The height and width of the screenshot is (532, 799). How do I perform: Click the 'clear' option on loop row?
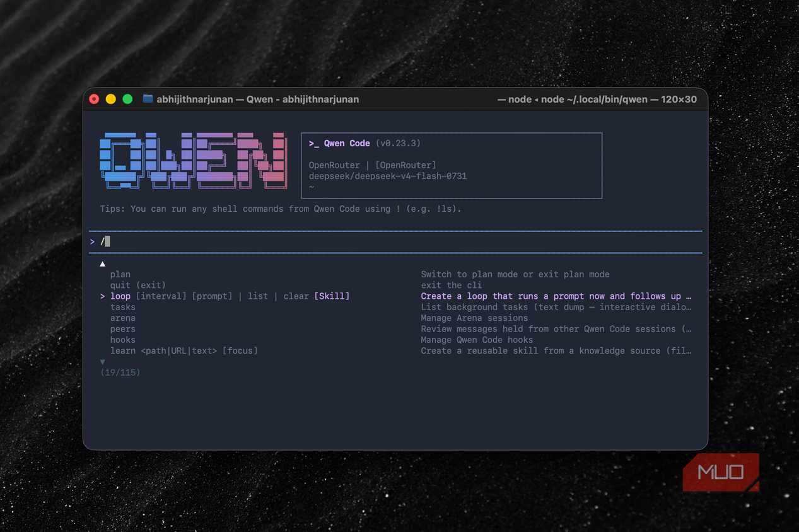pyautogui.click(x=296, y=296)
